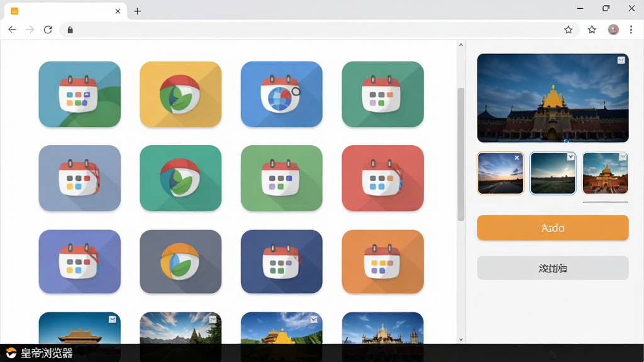Toggle checkbox on first bottom-row temple image
Image resolution: width=644 pixels, height=362 pixels.
point(112,319)
